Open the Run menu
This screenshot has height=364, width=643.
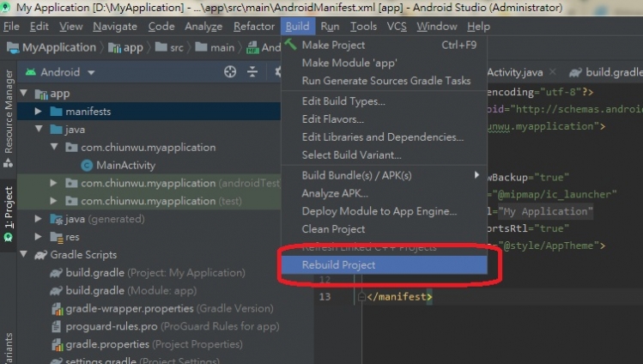click(331, 27)
